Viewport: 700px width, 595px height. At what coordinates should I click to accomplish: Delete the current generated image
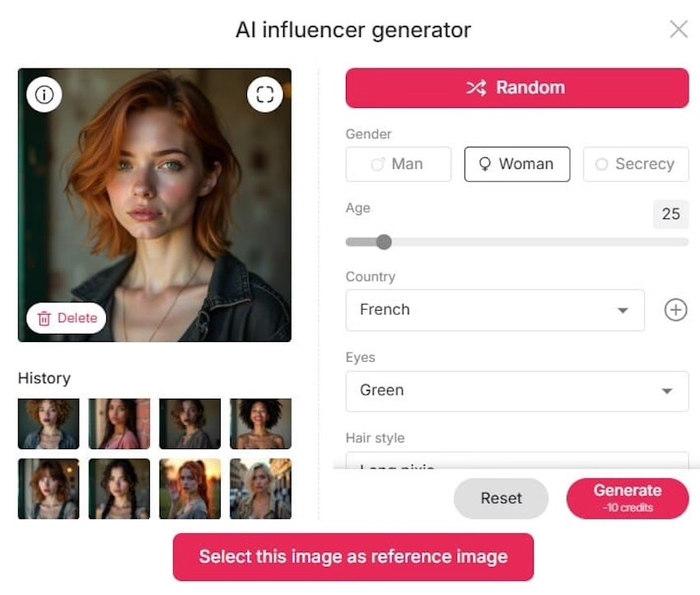point(66,318)
